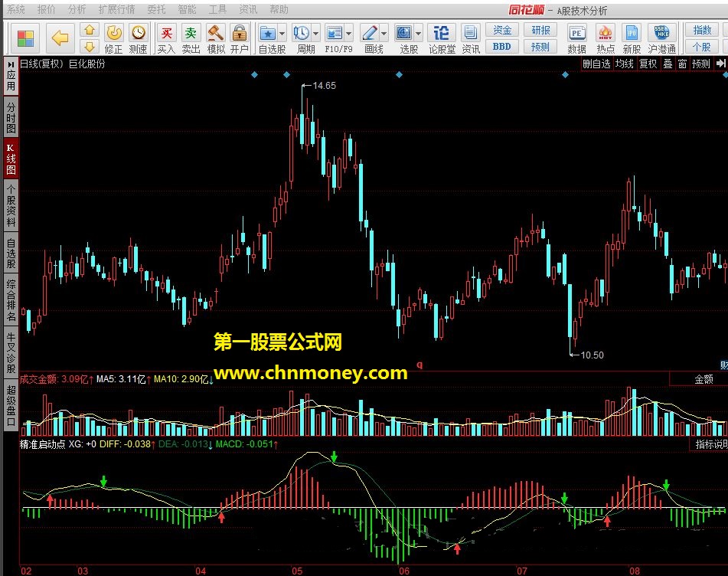Open the 资讯 news icon
The width and height of the screenshot is (728, 576).
470,38
